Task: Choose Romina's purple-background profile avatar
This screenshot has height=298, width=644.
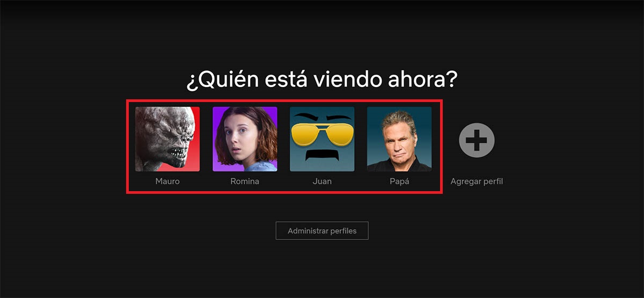Action: [x=245, y=139]
